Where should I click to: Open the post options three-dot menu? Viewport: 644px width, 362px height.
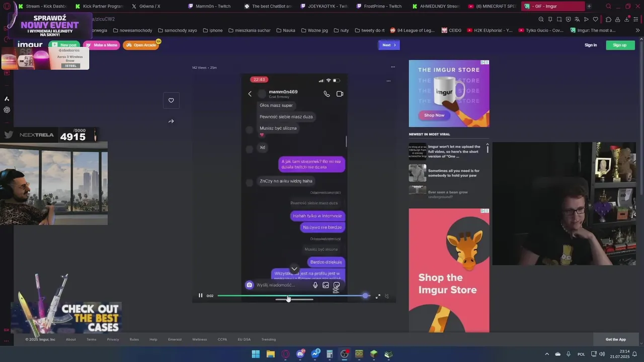tap(393, 67)
